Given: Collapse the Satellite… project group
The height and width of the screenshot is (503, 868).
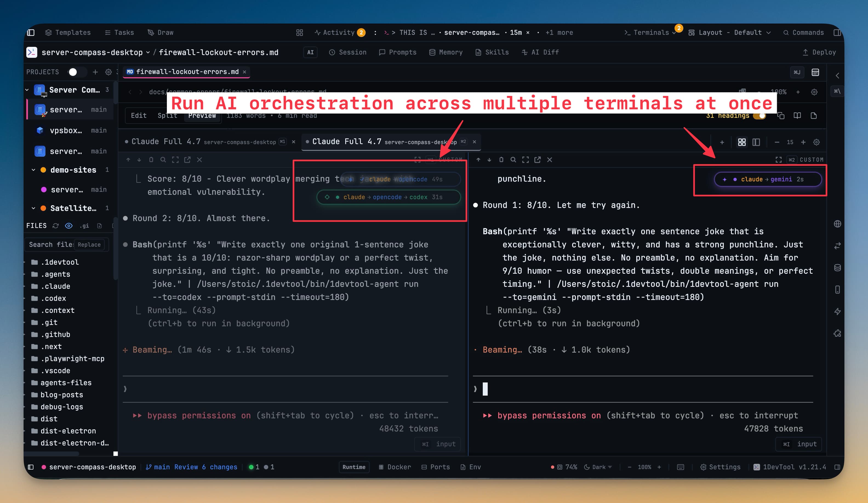Looking at the screenshot, I should [x=33, y=208].
